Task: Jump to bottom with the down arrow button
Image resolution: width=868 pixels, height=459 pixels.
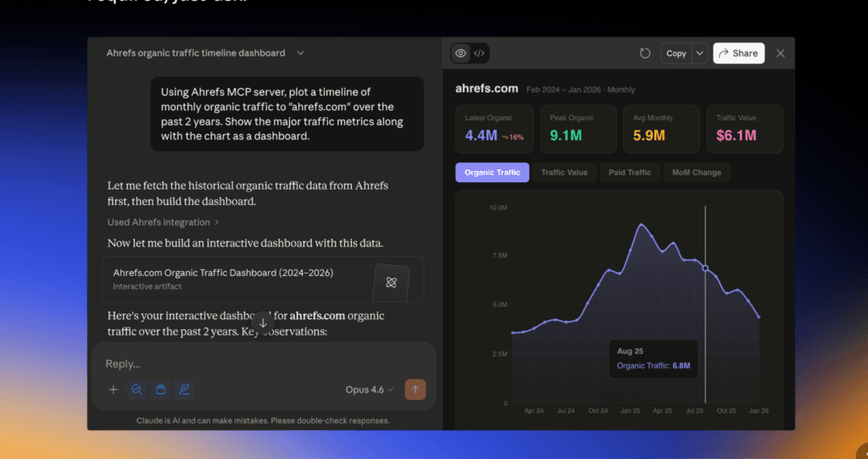Action: pyautogui.click(x=263, y=323)
